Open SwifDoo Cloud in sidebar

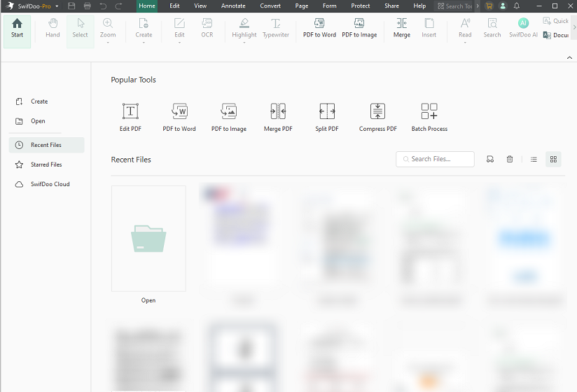tap(46, 184)
